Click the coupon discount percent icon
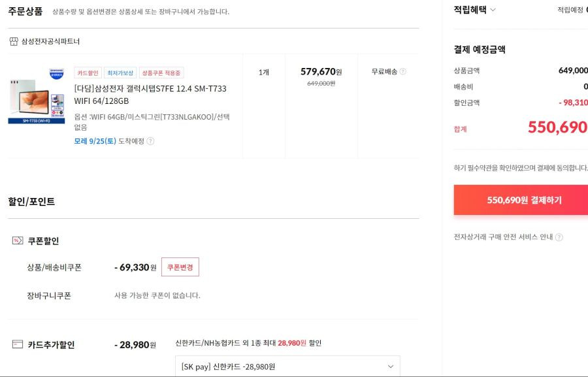Viewport: 588px width, 377px height. [x=18, y=240]
